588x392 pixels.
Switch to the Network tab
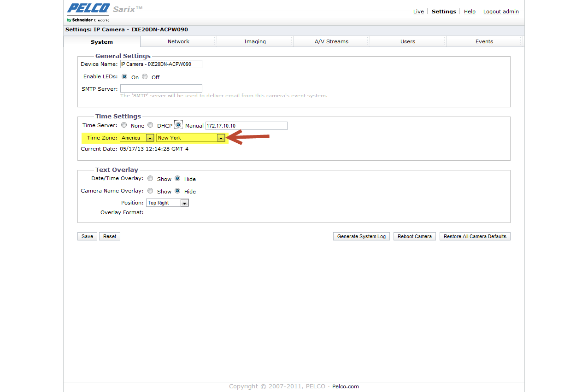(x=178, y=41)
